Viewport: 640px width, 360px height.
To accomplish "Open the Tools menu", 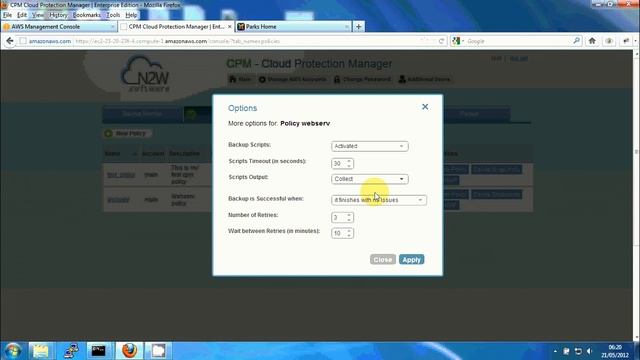I will pyautogui.click(x=113, y=15).
